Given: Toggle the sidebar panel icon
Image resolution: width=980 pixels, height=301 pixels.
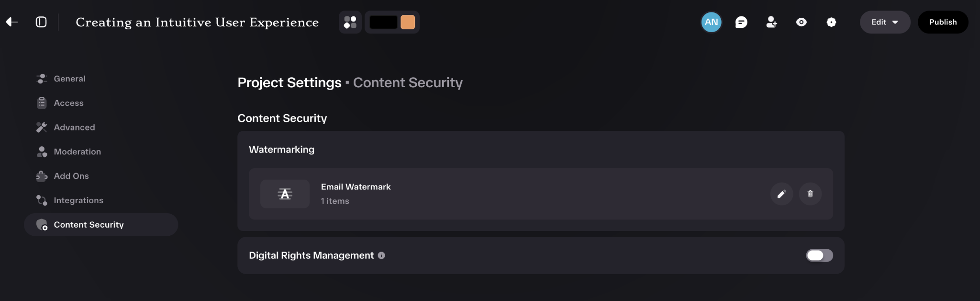Looking at the screenshot, I should (41, 22).
